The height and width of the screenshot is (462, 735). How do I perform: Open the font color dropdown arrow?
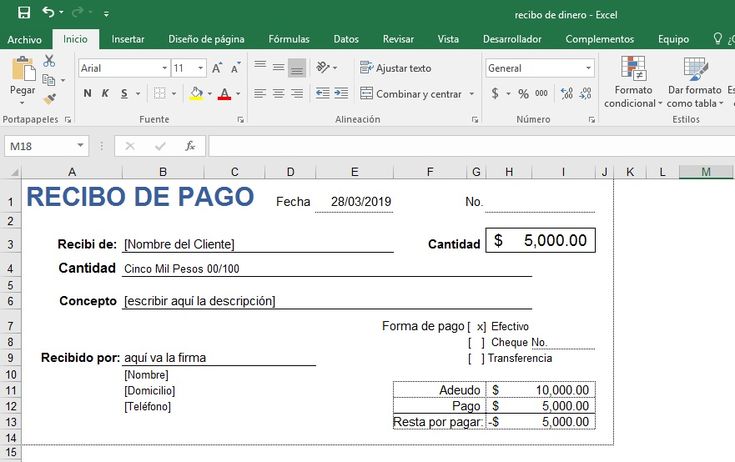pyautogui.click(x=238, y=94)
